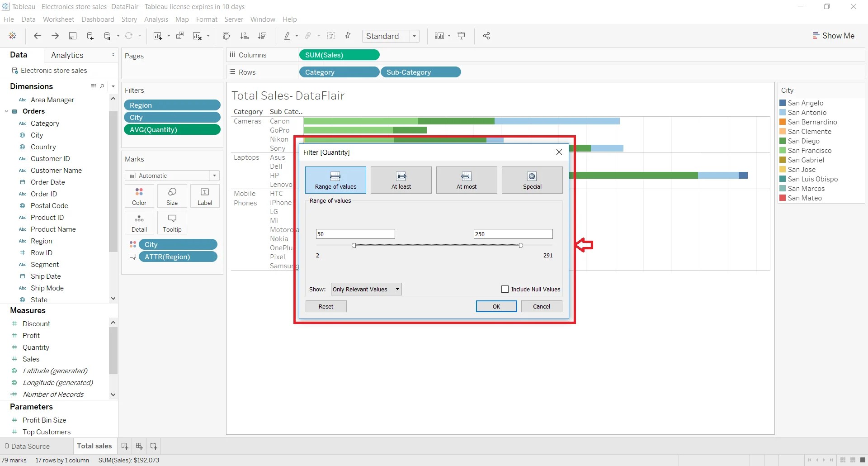Image resolution: width=868 pixels, height=466 pixels.
Task: Select the Highlight pen icon on the toolbar
Action: click(288, 36)
